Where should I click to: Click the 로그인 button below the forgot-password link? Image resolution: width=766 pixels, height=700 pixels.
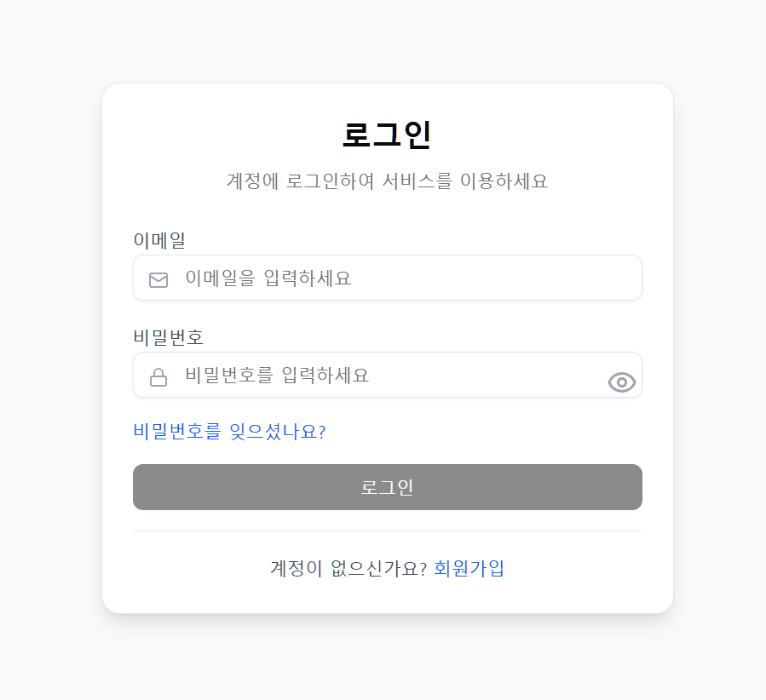[x=387, y=487]
